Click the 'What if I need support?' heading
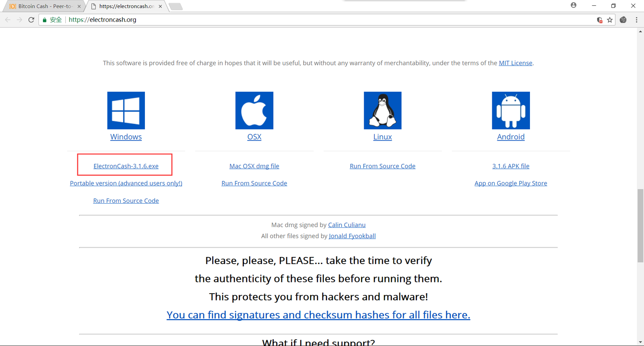 pos(318,342)
